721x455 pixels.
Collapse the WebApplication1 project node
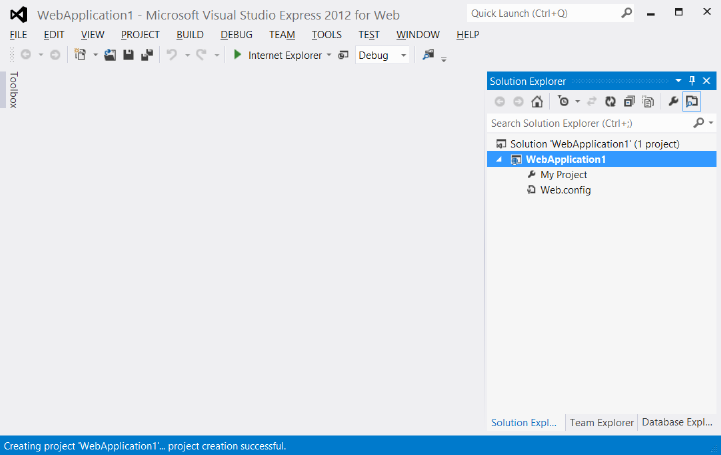point(499,159)
